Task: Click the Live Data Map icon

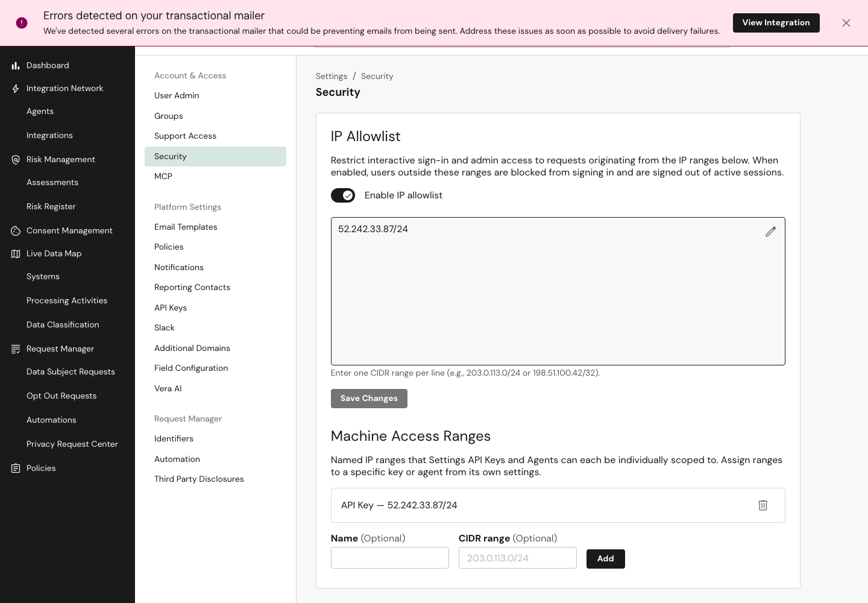Action: pos(16,254)
